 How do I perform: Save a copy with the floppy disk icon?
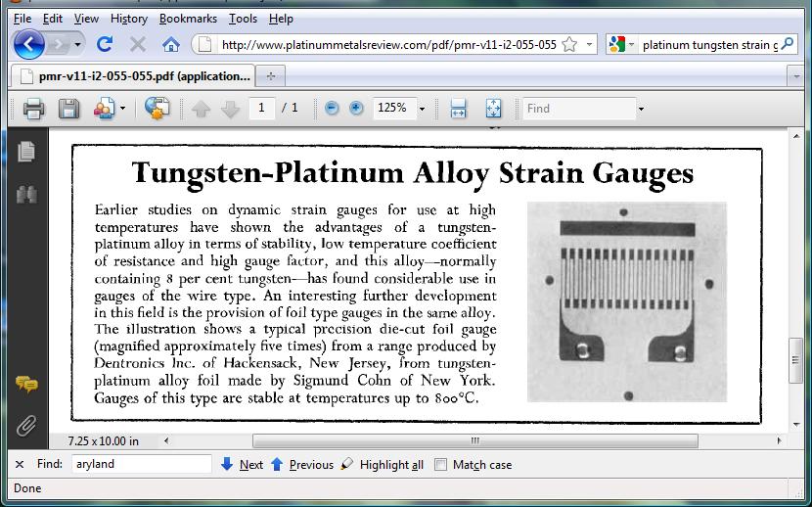(x=68, y=109)
